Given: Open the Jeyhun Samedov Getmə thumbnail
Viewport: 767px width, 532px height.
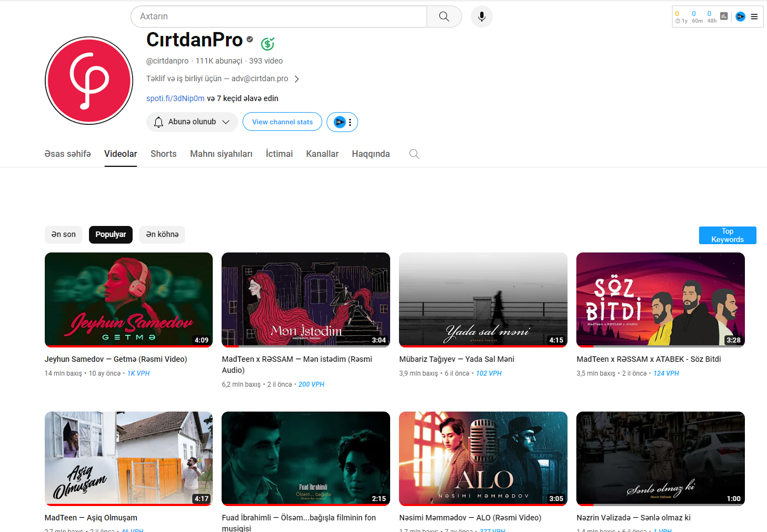Looking at the screenshot, I should tap(129, 300).
